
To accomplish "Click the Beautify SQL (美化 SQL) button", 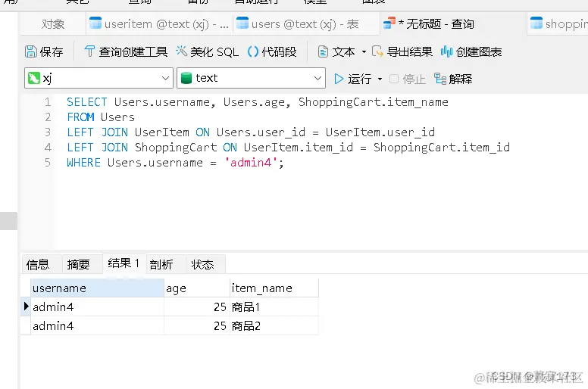I will tap(208, 51).
